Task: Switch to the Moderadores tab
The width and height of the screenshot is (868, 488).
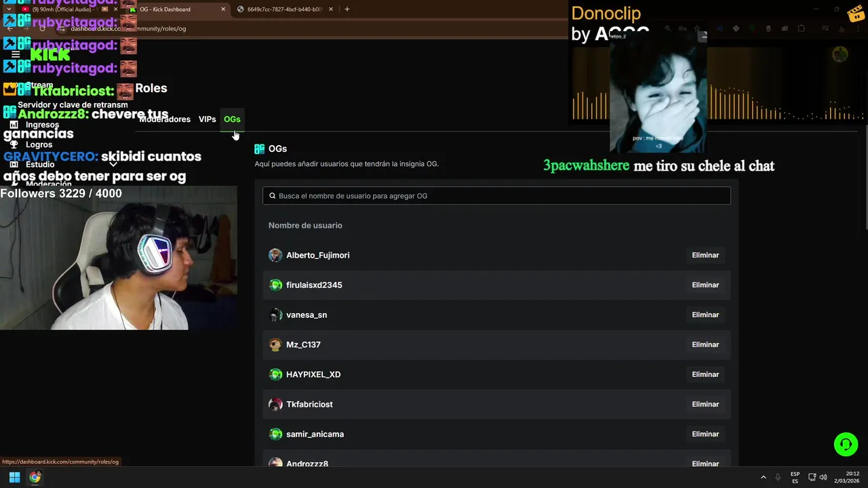Action: pyautogui.click(x=165, y=119)
